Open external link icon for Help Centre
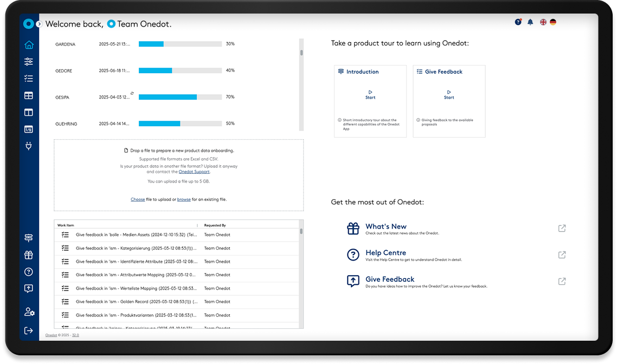The image size is (617, 364). click(x=562, y=255)
